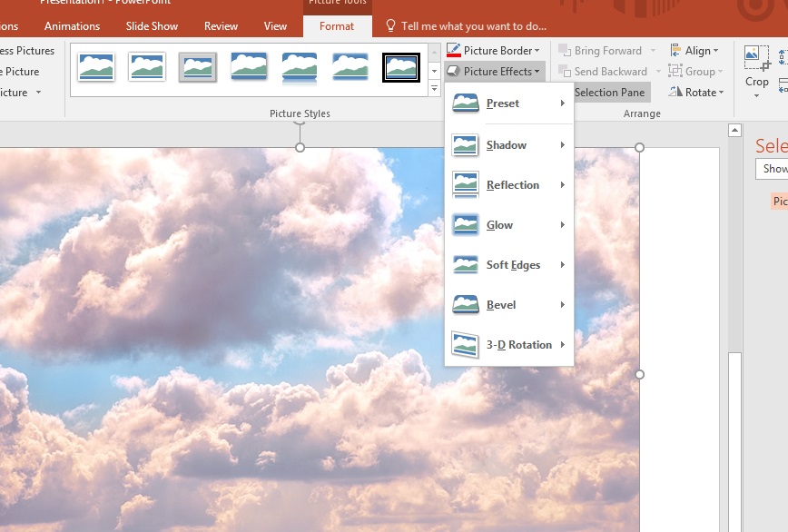Apply the third gray-framed picture style
This screenshot has height=532, width=788.
point(198,67)
